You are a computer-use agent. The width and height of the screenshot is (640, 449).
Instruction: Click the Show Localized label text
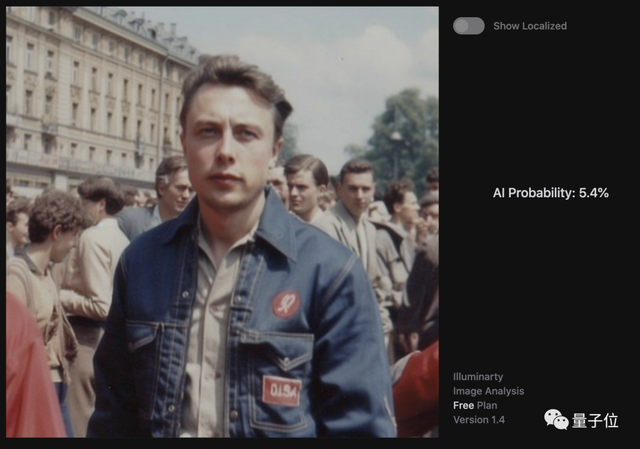[x=529, y=26]
